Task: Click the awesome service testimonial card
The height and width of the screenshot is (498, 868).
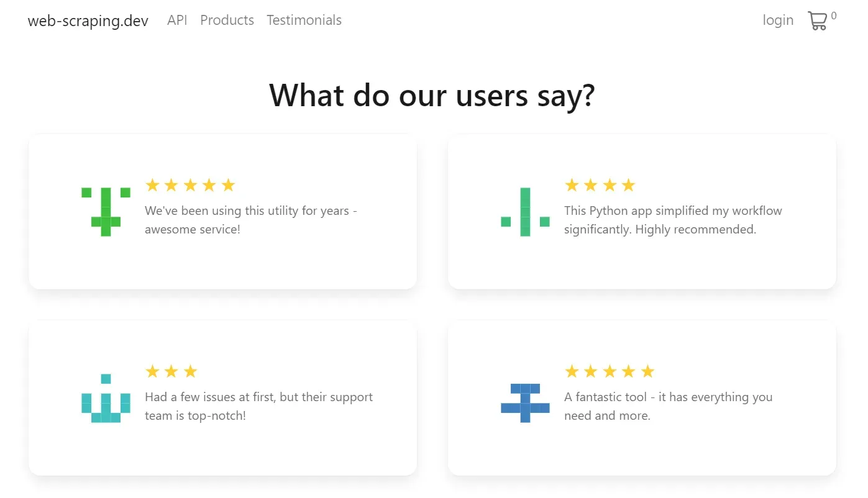Action: pyautogui.click(x=222, y=211)
